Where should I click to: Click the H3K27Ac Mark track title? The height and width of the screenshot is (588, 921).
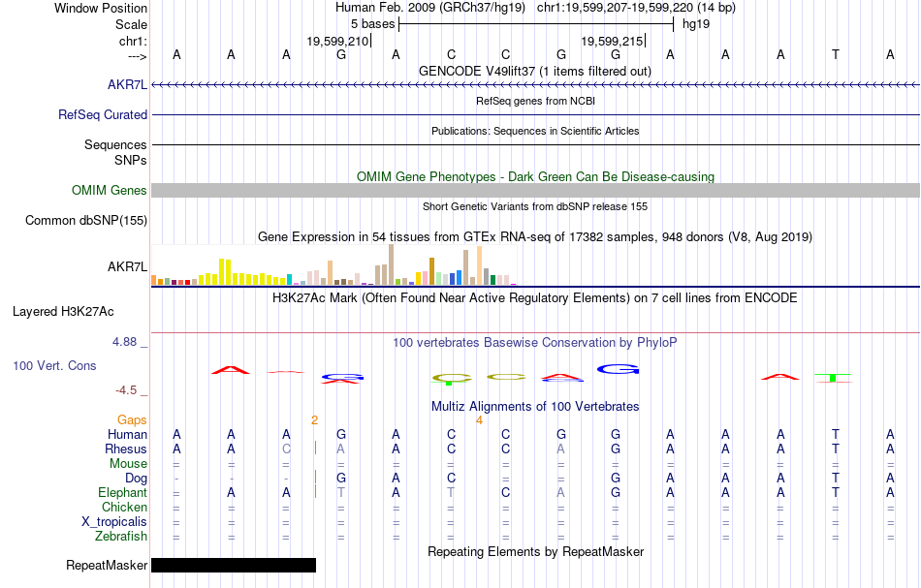click(x=534, y=297)
